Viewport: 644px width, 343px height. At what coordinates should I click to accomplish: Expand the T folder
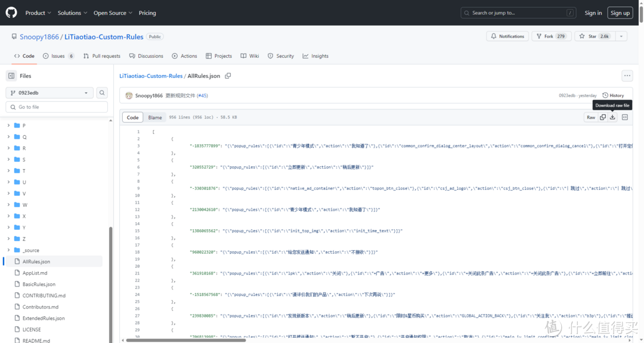8,171
